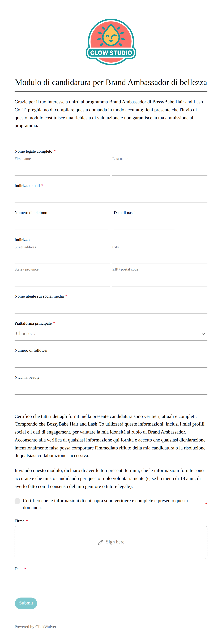This screenshot has width=222, height=644.
Task: Submit the application form
Action: [26, 603]
